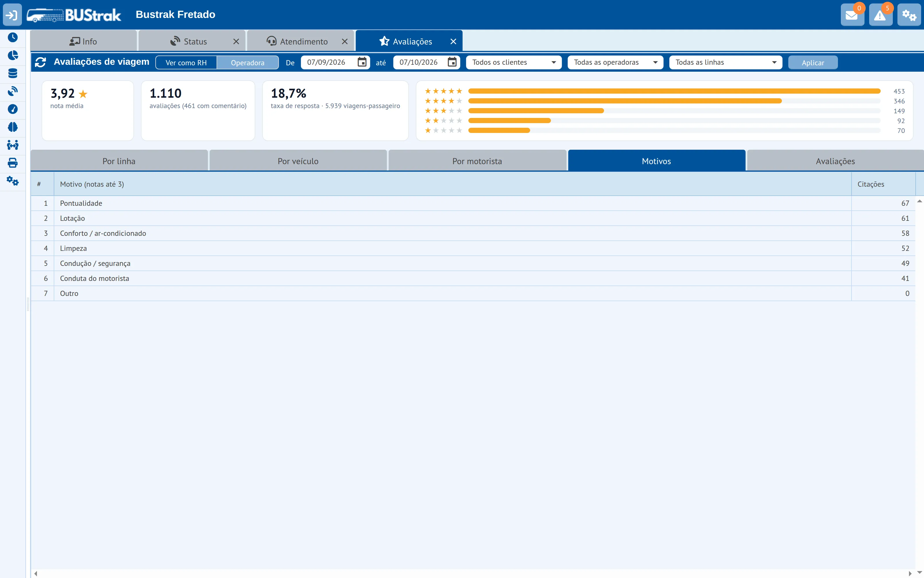
Task: Open calendar picker for end date
Action: tap(452, 62)
